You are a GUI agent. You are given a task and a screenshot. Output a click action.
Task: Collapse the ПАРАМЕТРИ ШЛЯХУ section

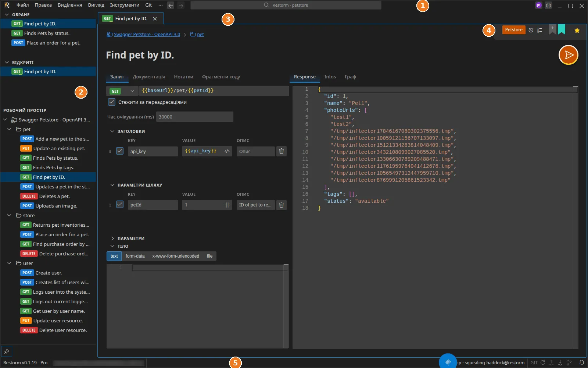click(112, 185)
